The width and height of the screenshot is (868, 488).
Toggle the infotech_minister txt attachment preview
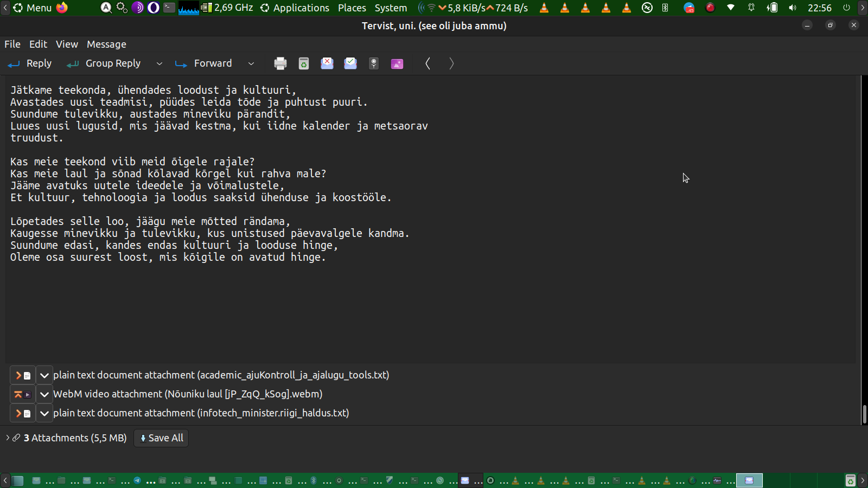click(22, 413)
